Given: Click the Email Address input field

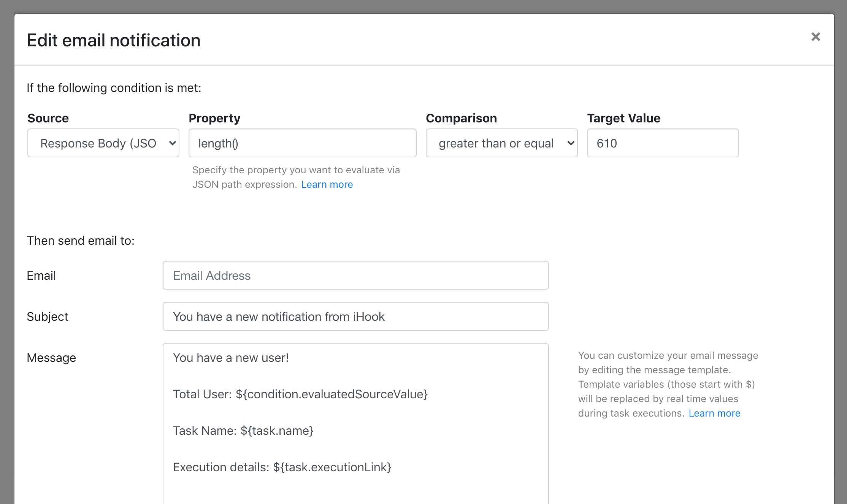Looking at the screenshot, I should click(x=356, y=275).
